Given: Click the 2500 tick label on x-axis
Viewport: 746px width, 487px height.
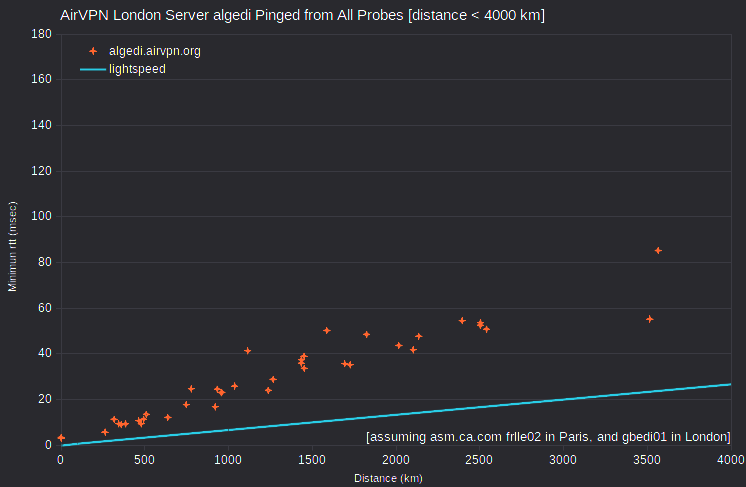Looking at the screenshot, I should [479, 459].
